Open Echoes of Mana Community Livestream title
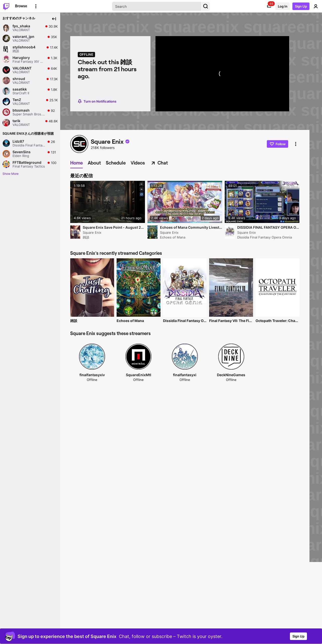The image size is (322, 644). tap(191, 227)
